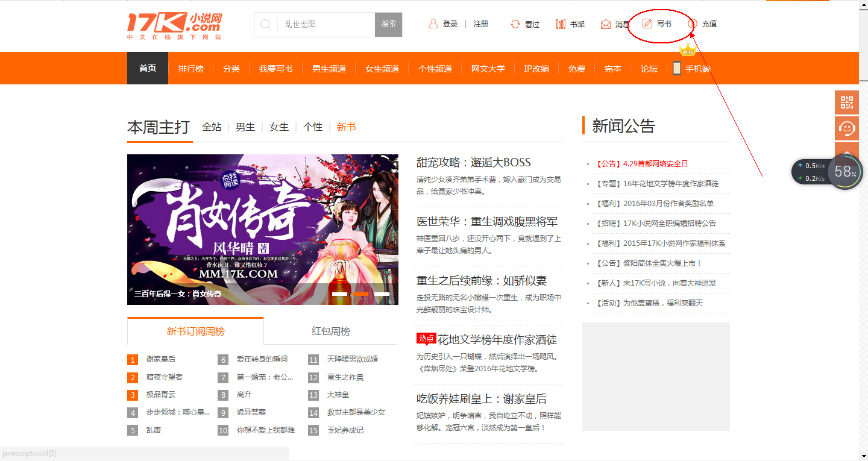Open ranked book 天降暖男欲成婚
The height and width of the screenshot is (461, 868).
353,359
